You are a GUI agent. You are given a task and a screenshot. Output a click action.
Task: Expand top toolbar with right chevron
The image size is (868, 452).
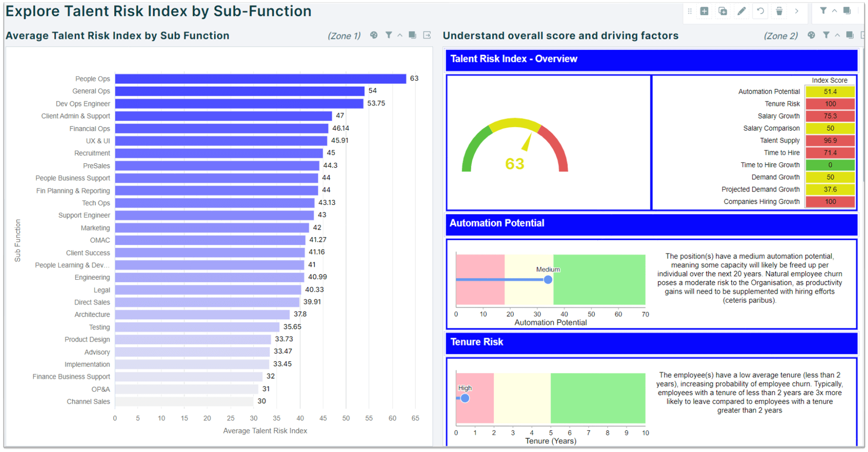tap(797, 12)
